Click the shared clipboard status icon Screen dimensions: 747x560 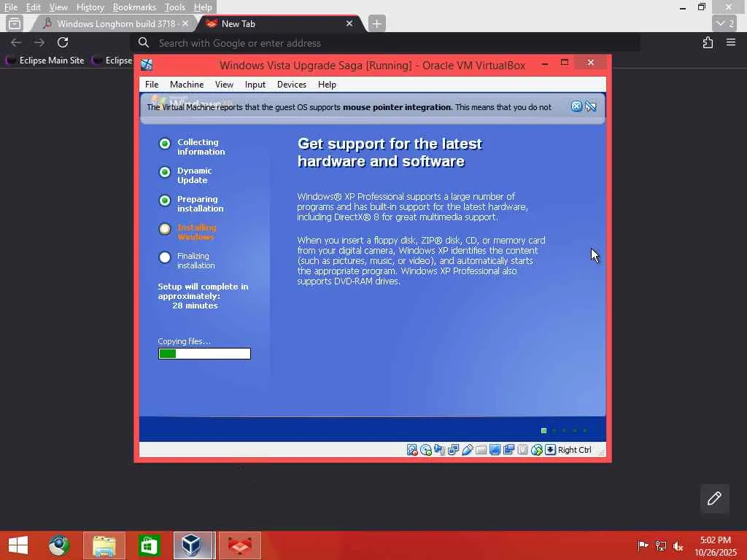click(508, 450)
